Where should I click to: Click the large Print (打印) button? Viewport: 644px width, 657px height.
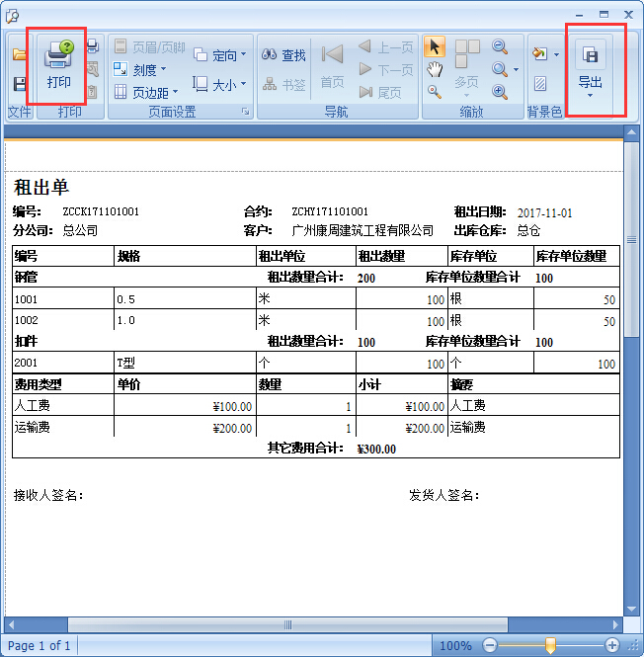59,65
